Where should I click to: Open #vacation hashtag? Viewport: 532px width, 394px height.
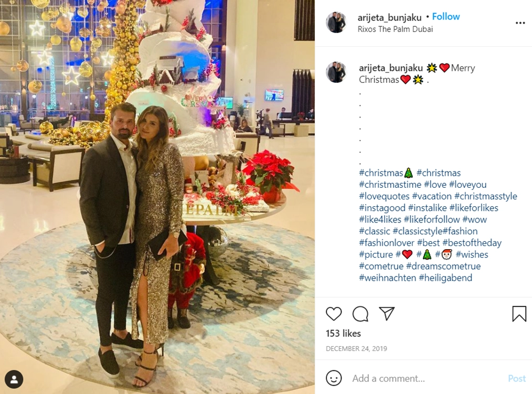coord(432,196)
